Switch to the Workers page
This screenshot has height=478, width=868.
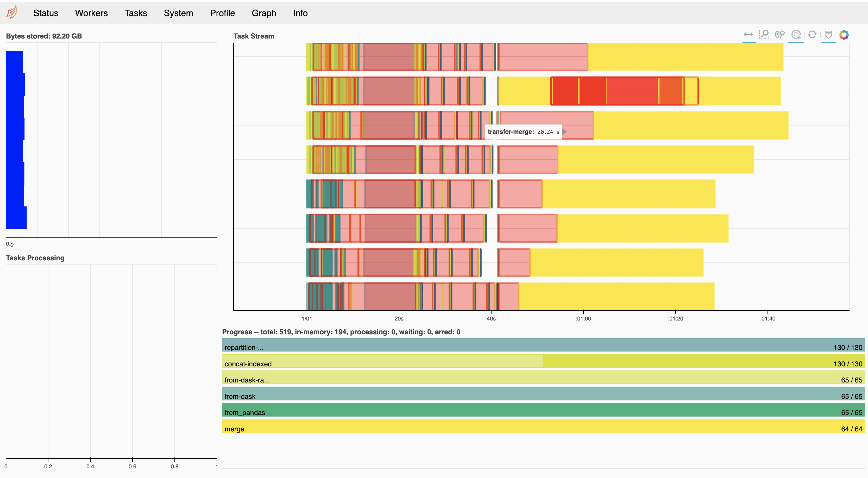click(91, 13)
